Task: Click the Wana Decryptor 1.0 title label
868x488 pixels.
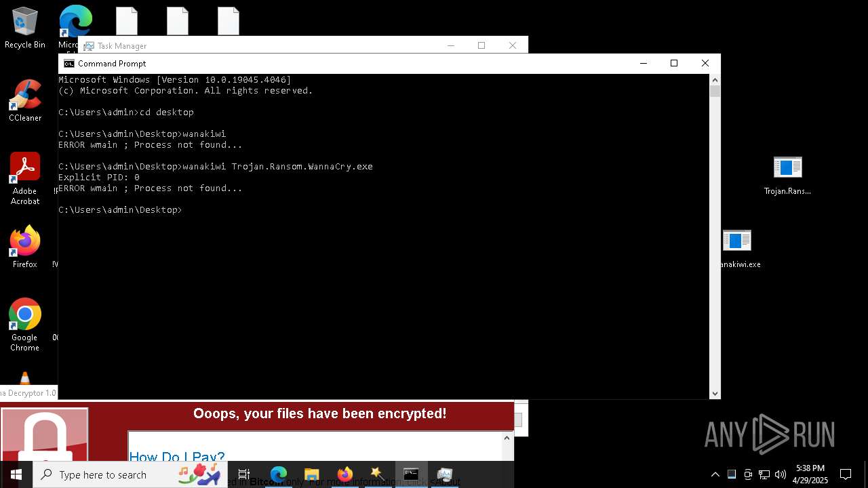Action: 28,393
